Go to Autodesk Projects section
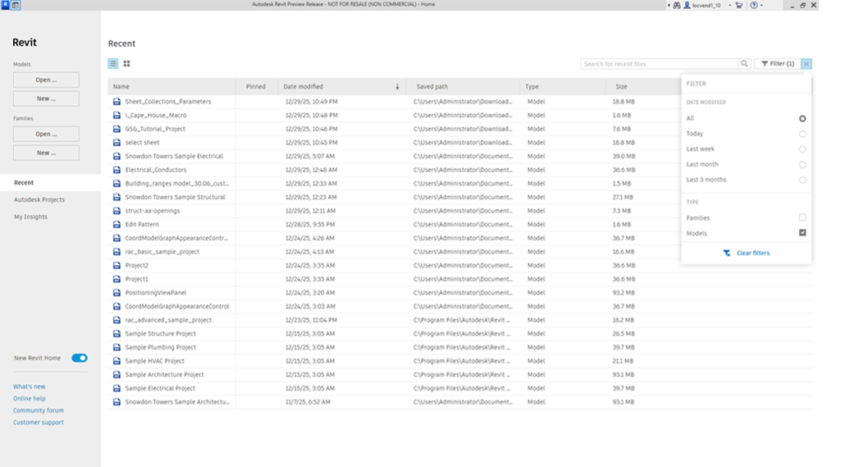Screen dimensions: 868x467 [39, 200]
